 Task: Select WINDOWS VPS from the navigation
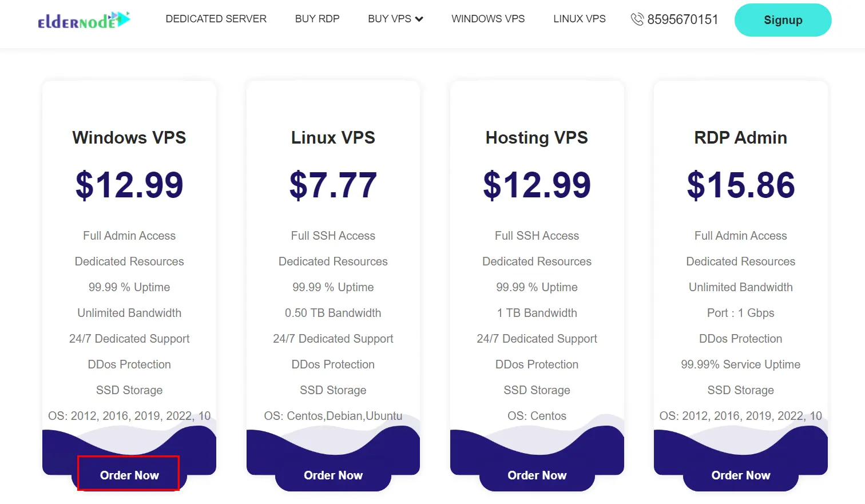click(x=488, y=19)
